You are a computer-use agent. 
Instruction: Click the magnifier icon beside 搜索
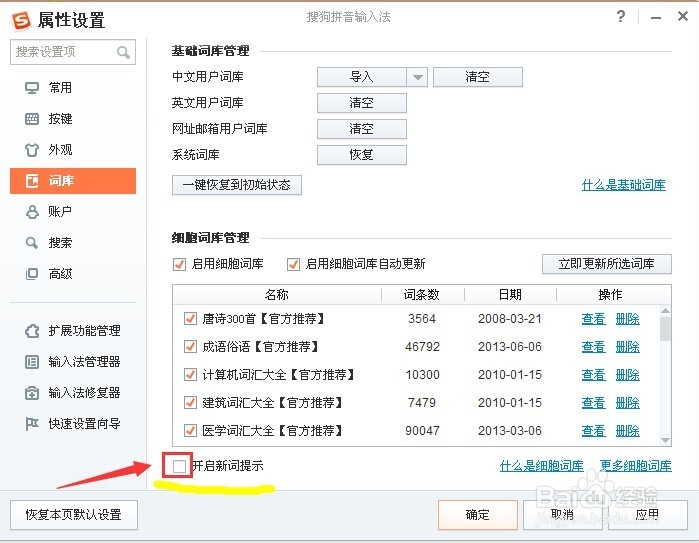pos(32,243)
